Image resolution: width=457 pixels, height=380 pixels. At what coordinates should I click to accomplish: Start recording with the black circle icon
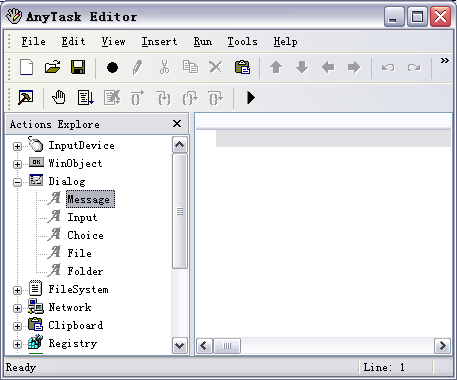click(x=112, y=68)
